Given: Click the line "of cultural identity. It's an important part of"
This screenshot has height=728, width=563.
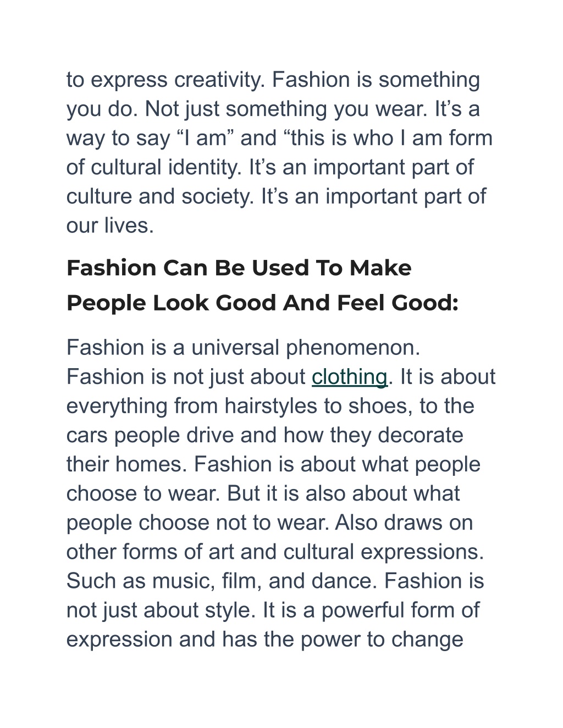Looking at the screenshot, I should tap(270, 168).
